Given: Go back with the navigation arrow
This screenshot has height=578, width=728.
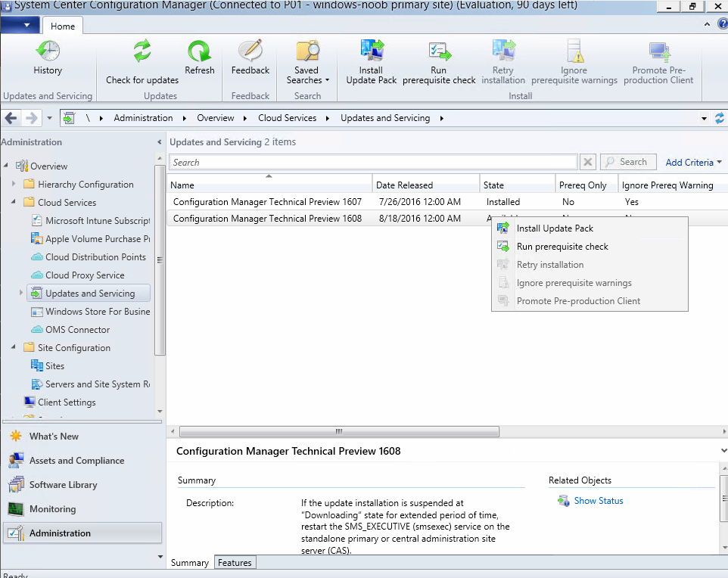Looking at the screenshot, I should click(x=11, y=118).
